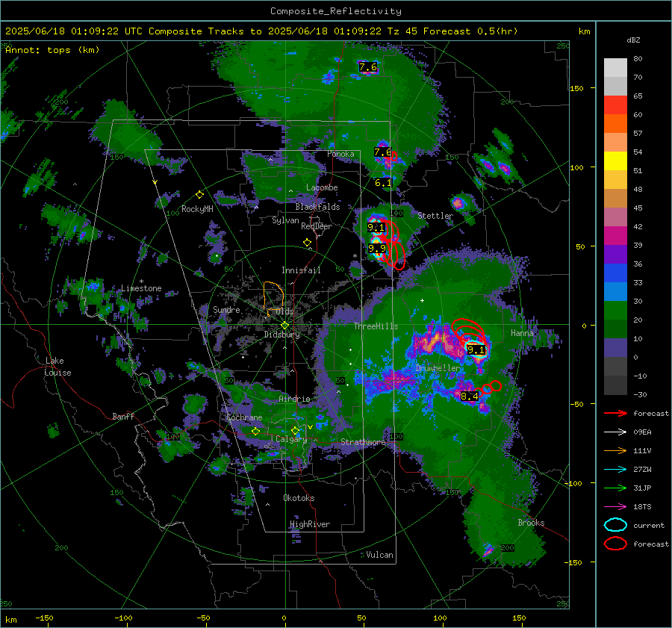Click the Olds town label

coord(284,311)
